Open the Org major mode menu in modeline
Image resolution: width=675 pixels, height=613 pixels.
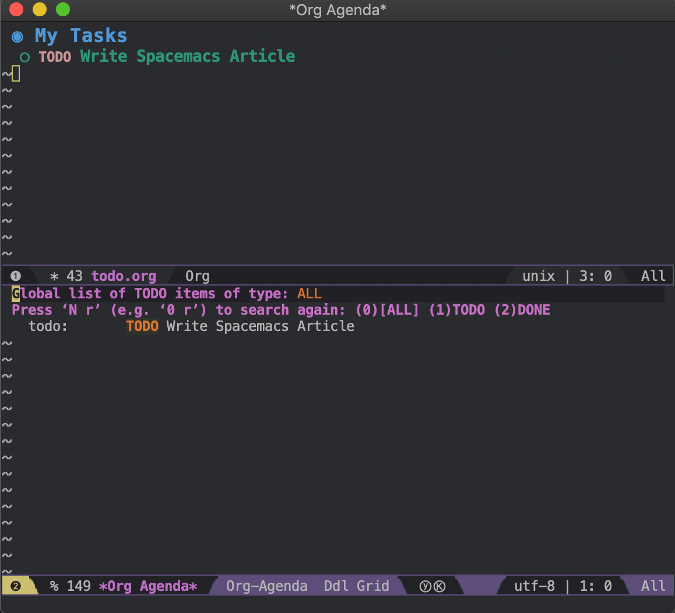point(197,276)
